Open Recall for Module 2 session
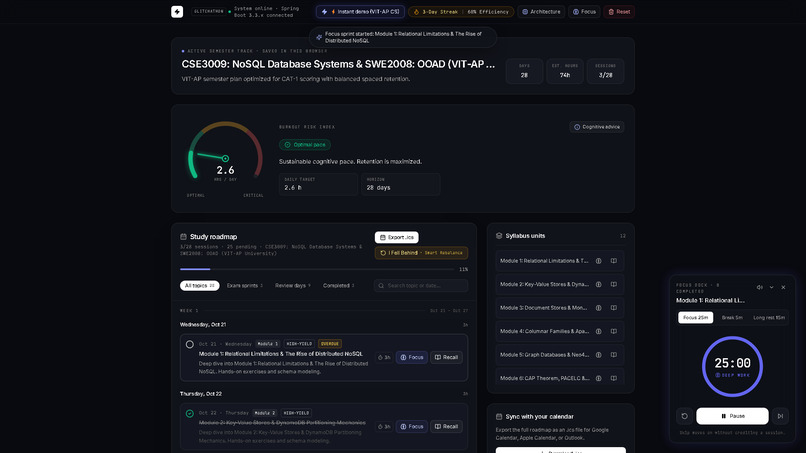This screenshot has width=806, height=453. [x=446, y=426]
